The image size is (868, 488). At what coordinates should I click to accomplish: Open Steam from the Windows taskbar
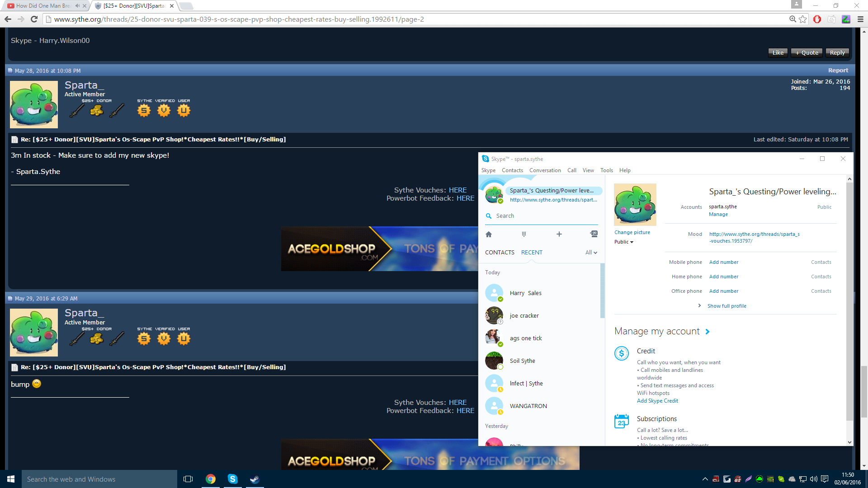click(255, 479)
